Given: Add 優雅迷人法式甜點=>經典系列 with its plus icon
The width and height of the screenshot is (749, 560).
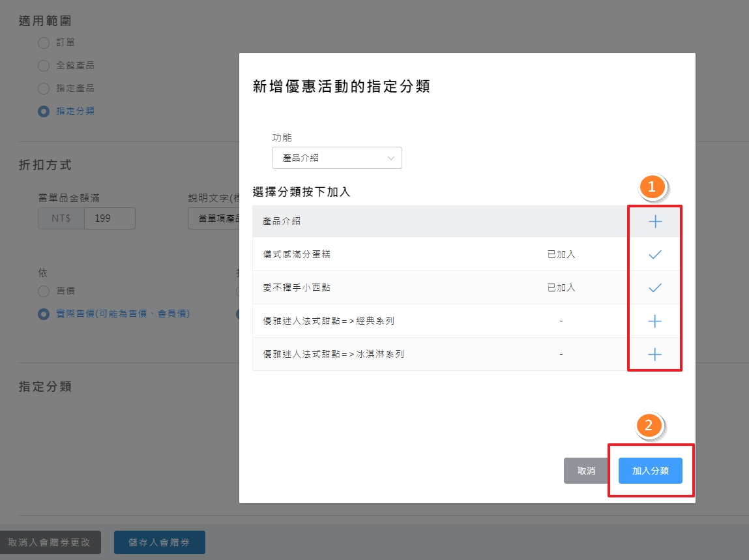Looking at the screenshot, I should pos(654,320).
